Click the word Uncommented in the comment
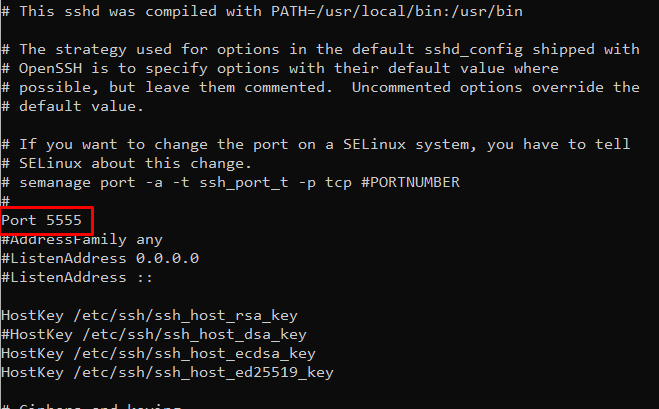Image resolution: width=659 pixels, height=409 pixels. point(401,87)
